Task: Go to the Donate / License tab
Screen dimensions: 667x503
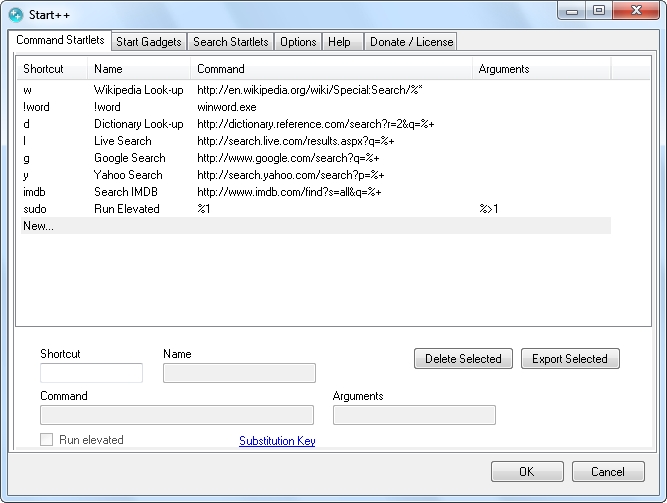Action: point(410,41)
